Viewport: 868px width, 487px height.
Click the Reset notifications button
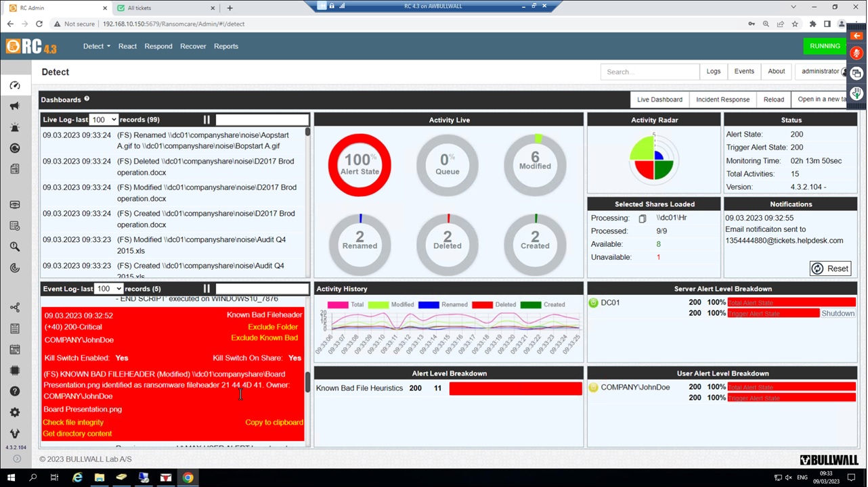[830, 269]
